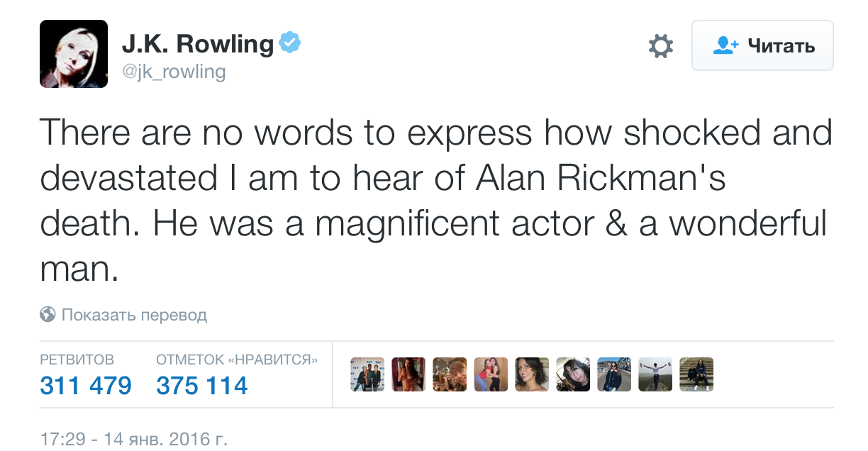The height and width of the screenshot is (451, 868).
Task: Open liker avatar of two people on steps
Action: 696,374
